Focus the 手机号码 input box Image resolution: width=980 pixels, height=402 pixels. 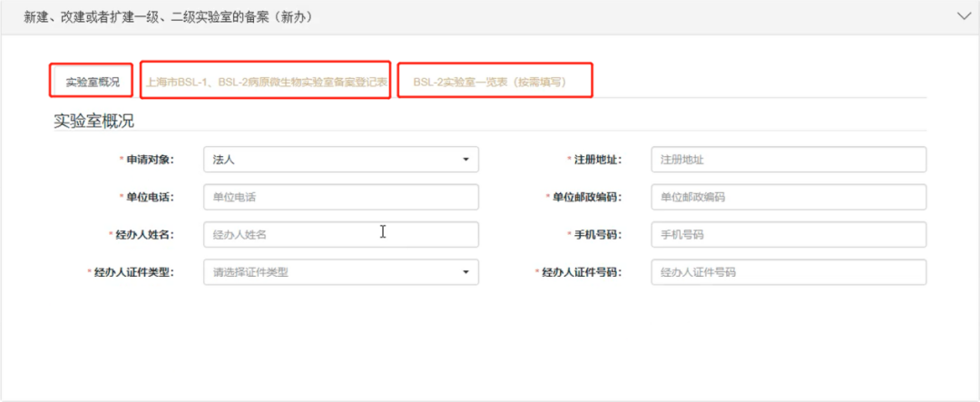point(788,234)
